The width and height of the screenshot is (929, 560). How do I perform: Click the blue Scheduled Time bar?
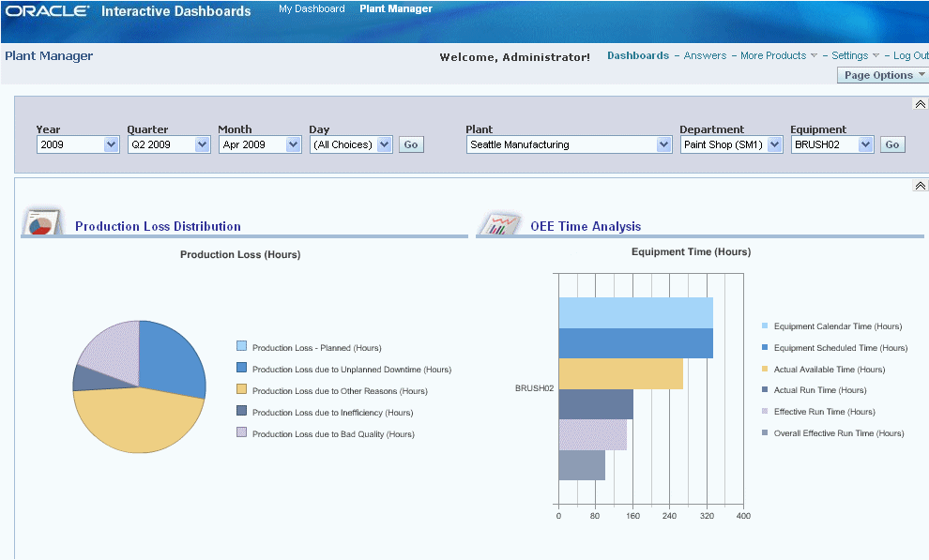pos(635,343)
